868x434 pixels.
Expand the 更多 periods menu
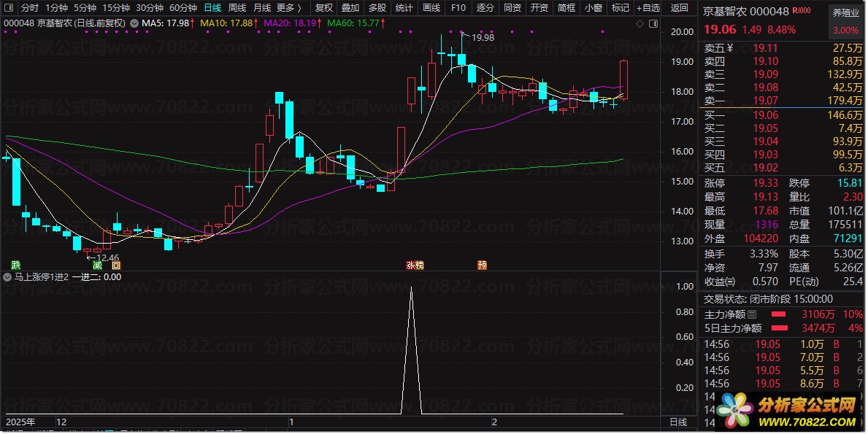click(x=289, y=8)
